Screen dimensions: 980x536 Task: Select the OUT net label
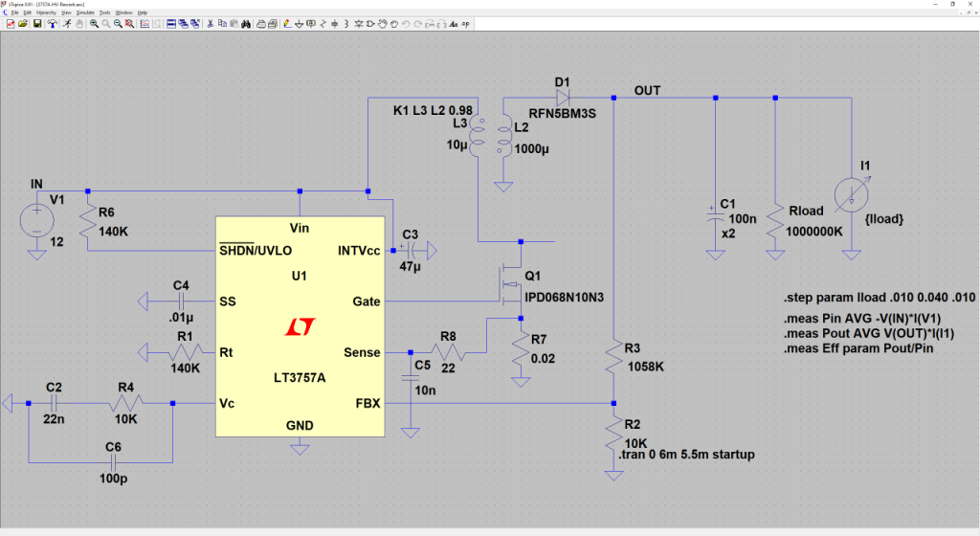(647, 91)
